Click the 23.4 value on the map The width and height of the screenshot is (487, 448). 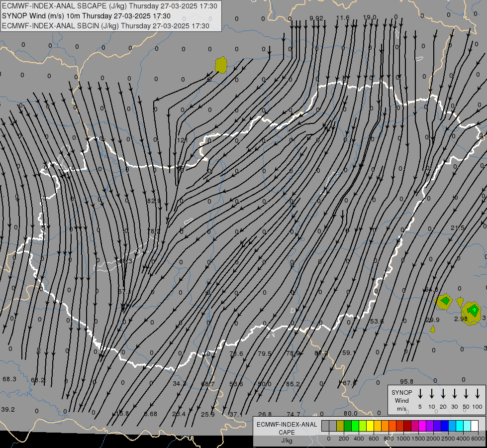pyautogui.click(x=179, y=414)
